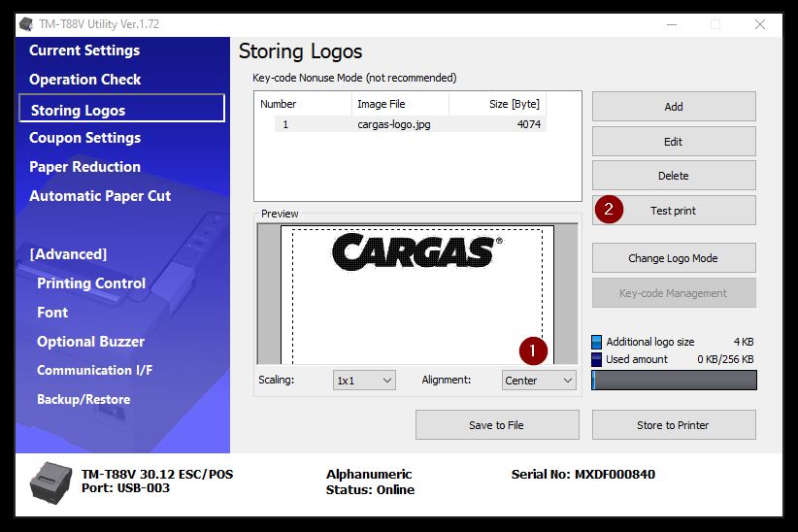Click the Key-code Nonuse Mode label
Screen dimensions: 798x532
point(354,78)
